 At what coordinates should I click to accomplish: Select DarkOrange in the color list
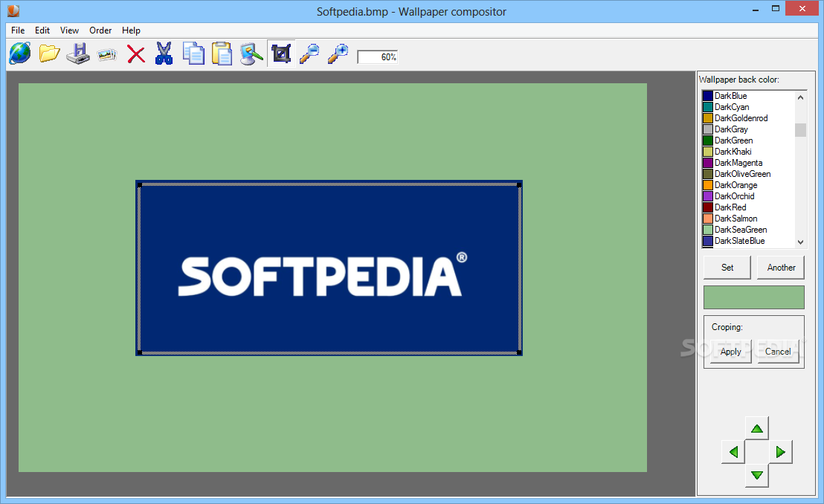[x=748, y=185]
